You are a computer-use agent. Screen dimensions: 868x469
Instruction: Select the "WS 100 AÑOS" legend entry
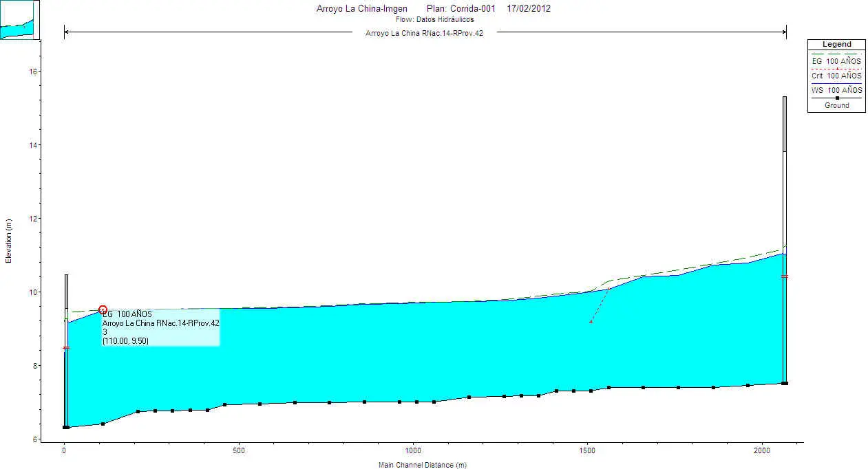tap(836, 90)
